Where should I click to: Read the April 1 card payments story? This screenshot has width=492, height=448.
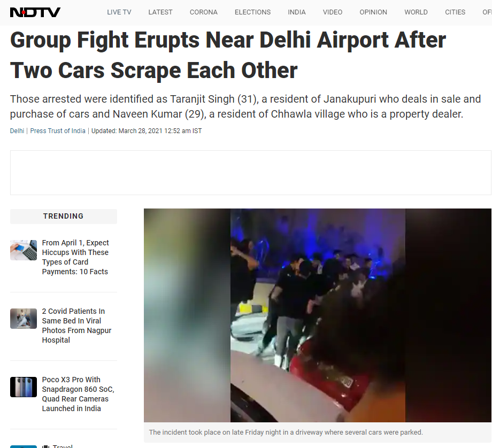[x=75, y=257]
